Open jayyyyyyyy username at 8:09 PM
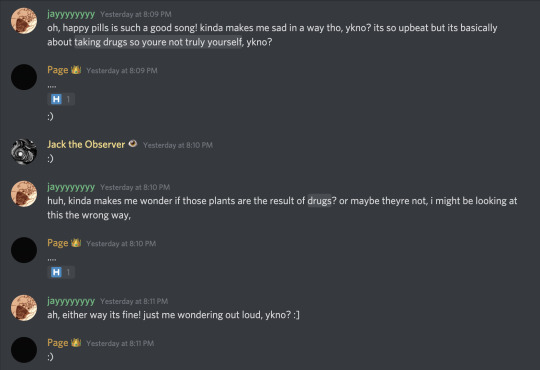540x370 pixels. 71,14
